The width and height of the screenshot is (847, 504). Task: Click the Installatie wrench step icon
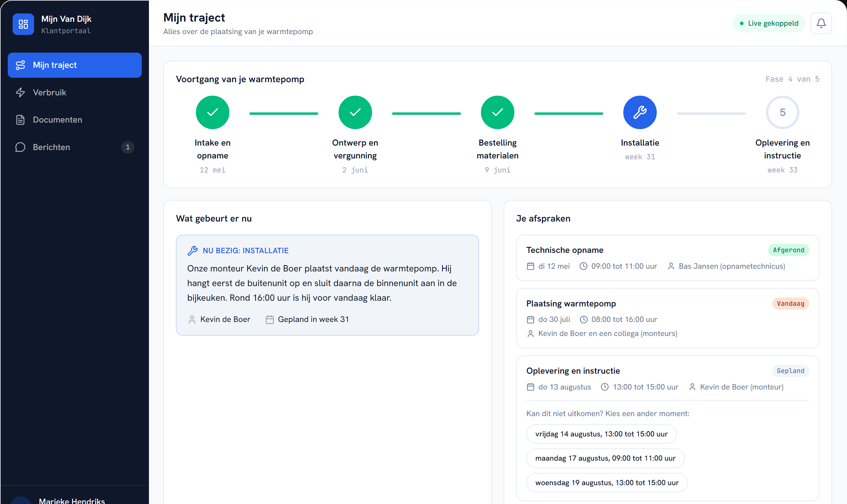pyautogui.click(x=640, y=112)
